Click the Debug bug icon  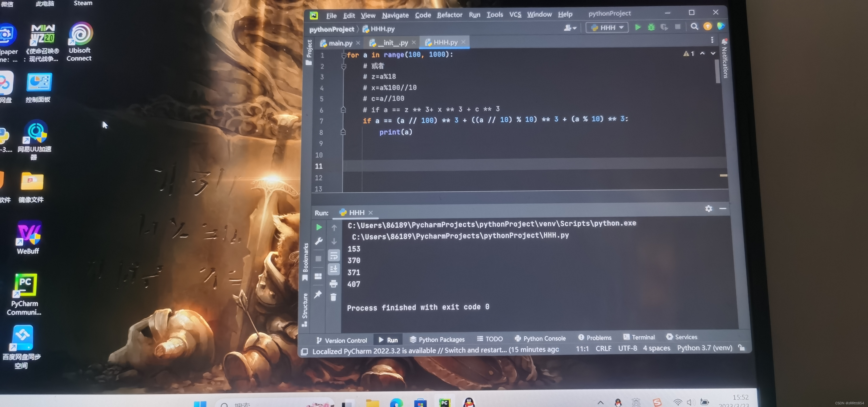(651, 27)
